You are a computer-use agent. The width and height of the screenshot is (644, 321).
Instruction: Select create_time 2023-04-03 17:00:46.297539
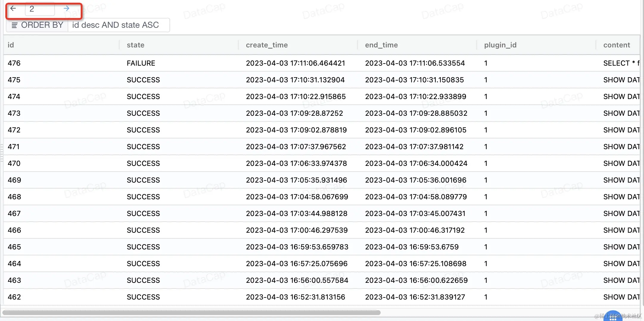point(297,230)
